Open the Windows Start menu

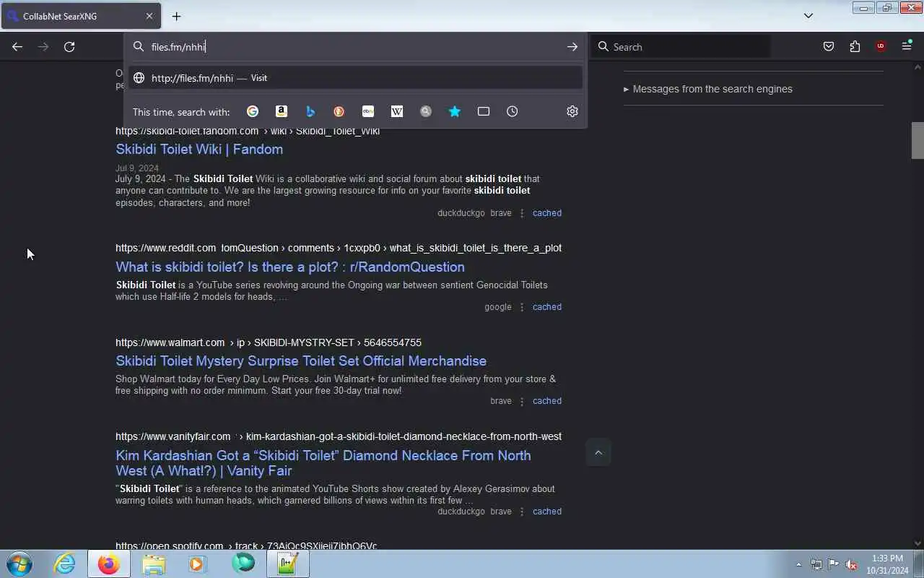(19, 564)
